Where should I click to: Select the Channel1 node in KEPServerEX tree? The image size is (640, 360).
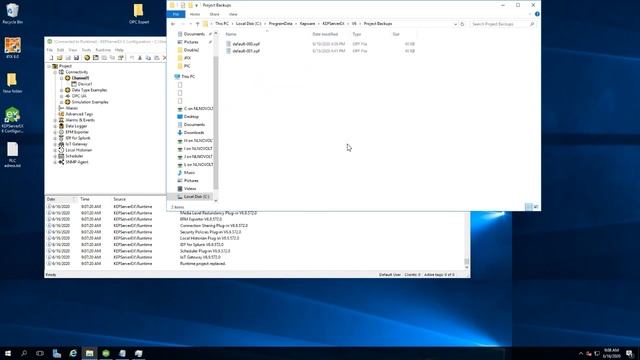pyautogui.click(x=80, y=78)
